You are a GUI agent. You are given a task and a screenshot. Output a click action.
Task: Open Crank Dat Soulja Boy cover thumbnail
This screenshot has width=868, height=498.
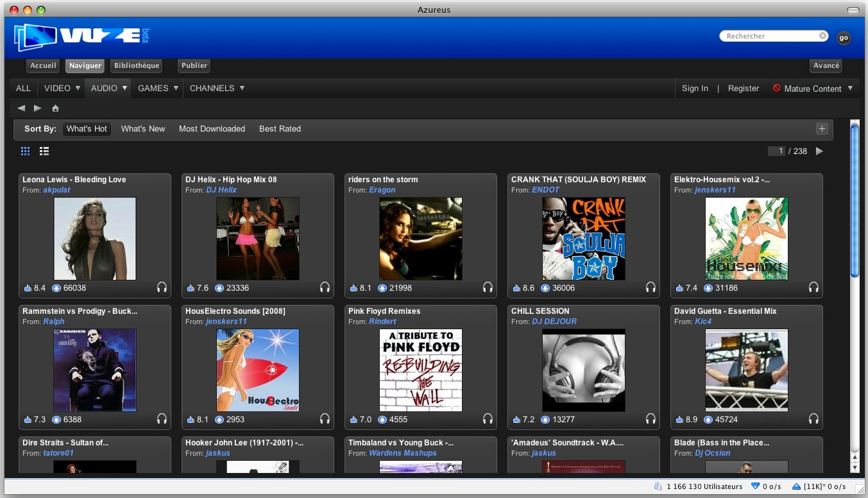pyautogui.click(x=584, y=239)
